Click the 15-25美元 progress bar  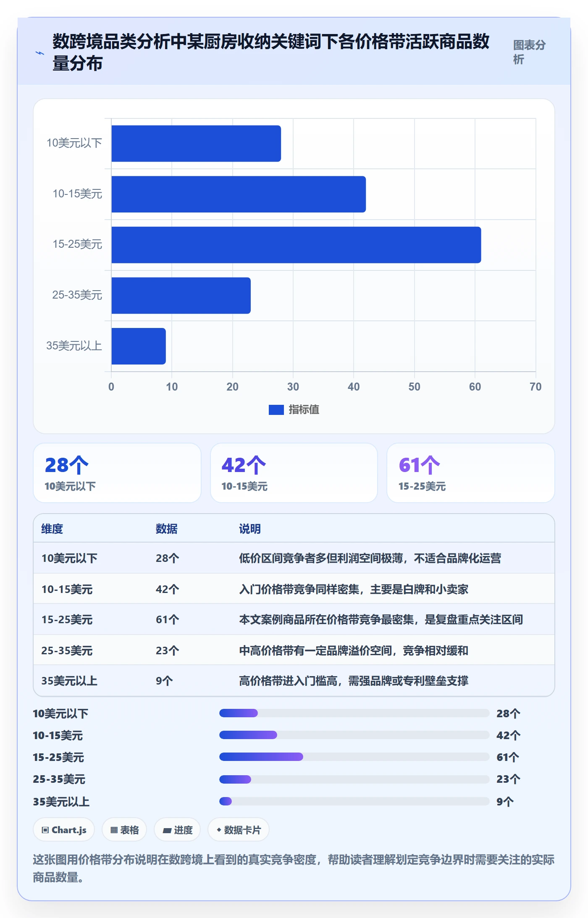pyautogui.click(x=354, y=757)
